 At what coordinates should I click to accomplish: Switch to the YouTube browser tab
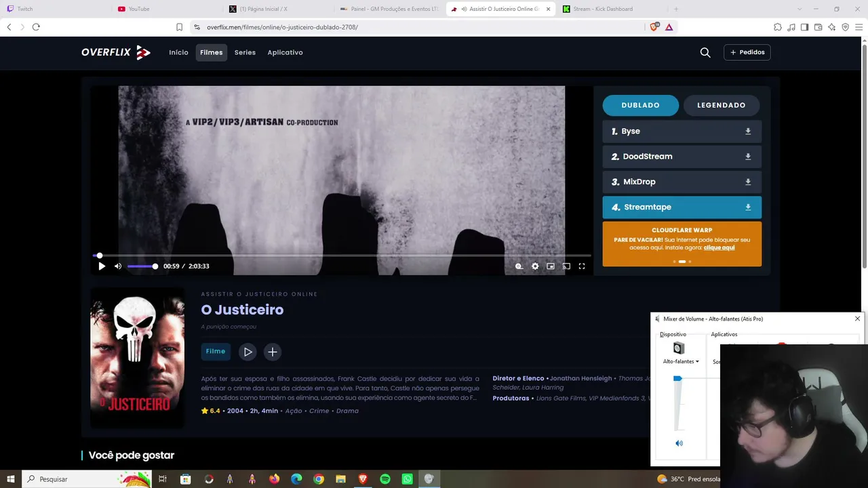(167, 9)
